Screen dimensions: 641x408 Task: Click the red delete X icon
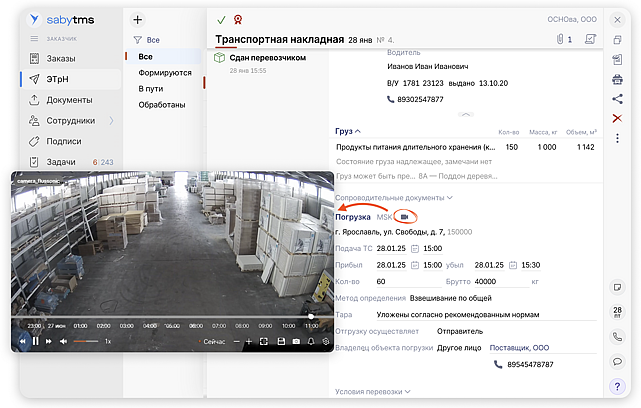tap(617, 119)
